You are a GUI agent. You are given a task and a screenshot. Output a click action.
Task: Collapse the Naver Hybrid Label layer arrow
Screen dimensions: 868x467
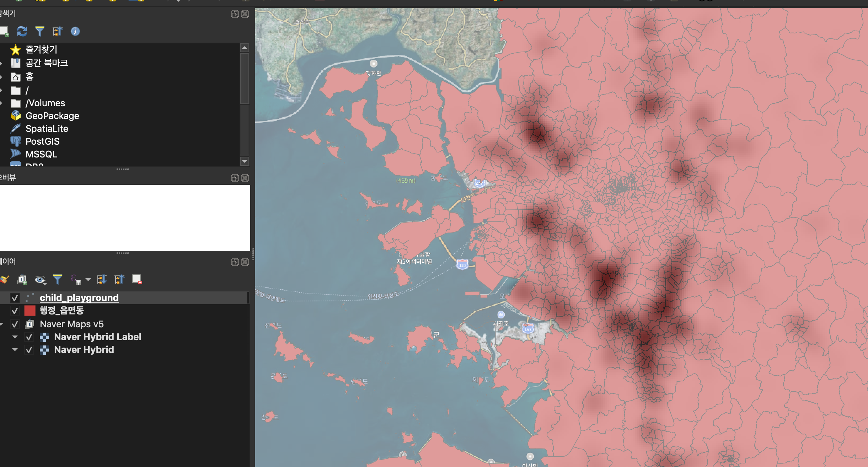pyautogui.click(x=15, y=337)
